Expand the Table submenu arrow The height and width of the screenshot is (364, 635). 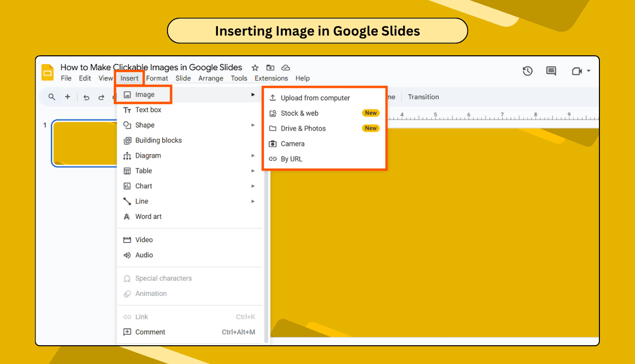click(254, 170)
